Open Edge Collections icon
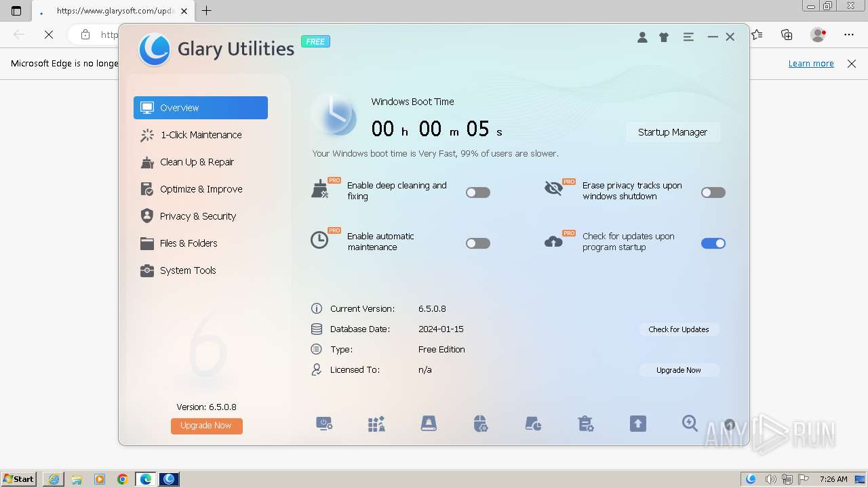Image resolution: width=868 pixels, height=488 pixels. [787, 35]
